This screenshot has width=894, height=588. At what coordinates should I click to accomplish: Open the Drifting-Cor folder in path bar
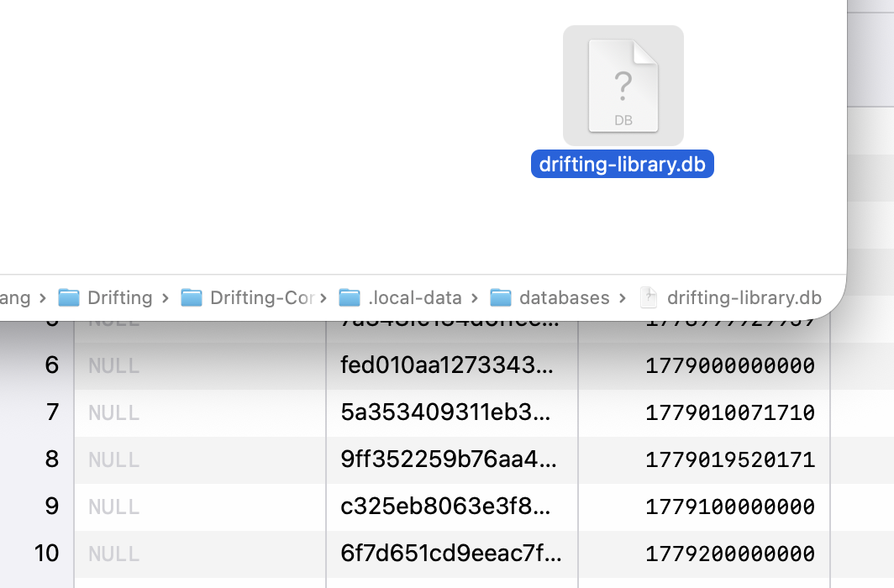click(x=247, y=297)
